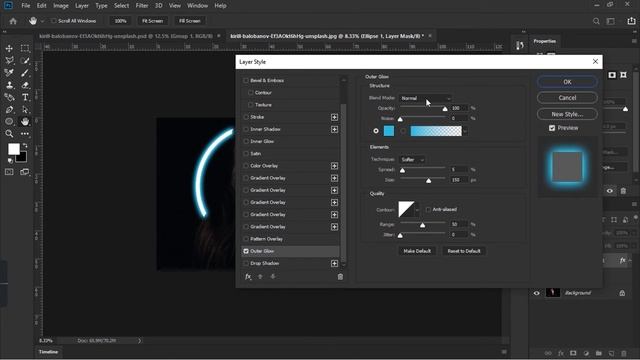Click the Spread value input field

(459, 169)
